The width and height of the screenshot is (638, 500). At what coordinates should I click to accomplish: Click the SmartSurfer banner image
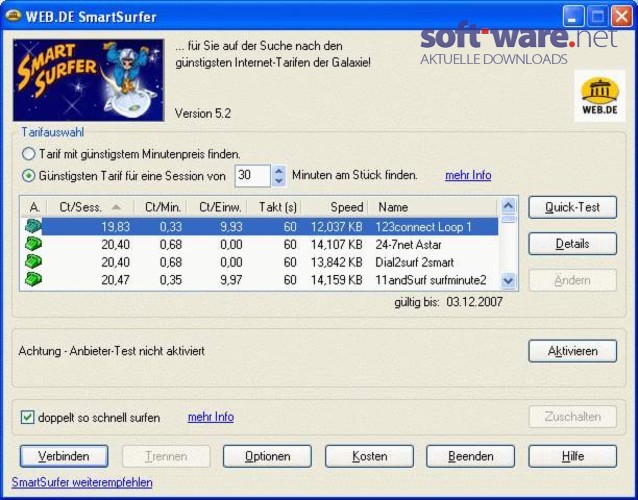tap(88, 80)
